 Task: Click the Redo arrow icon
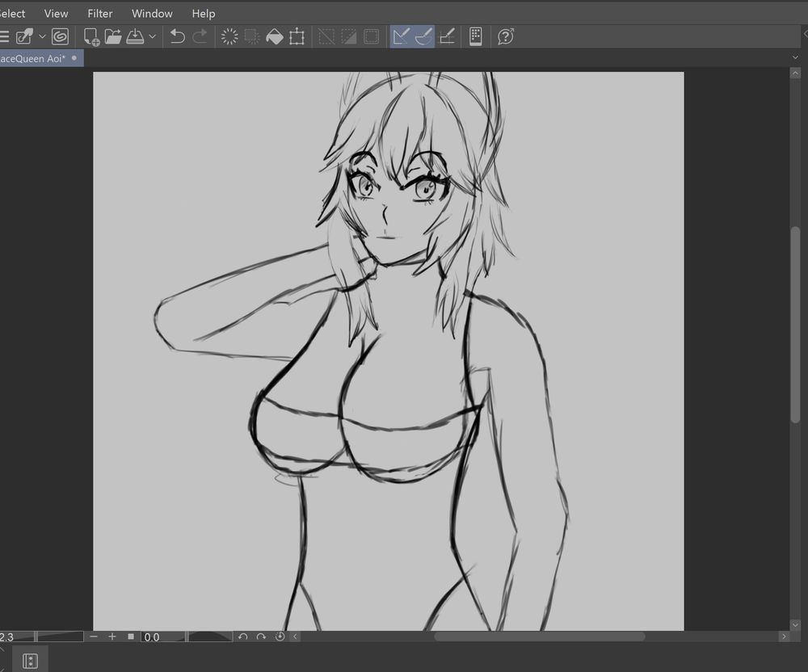pyautogui.click(x=200, y=36)
